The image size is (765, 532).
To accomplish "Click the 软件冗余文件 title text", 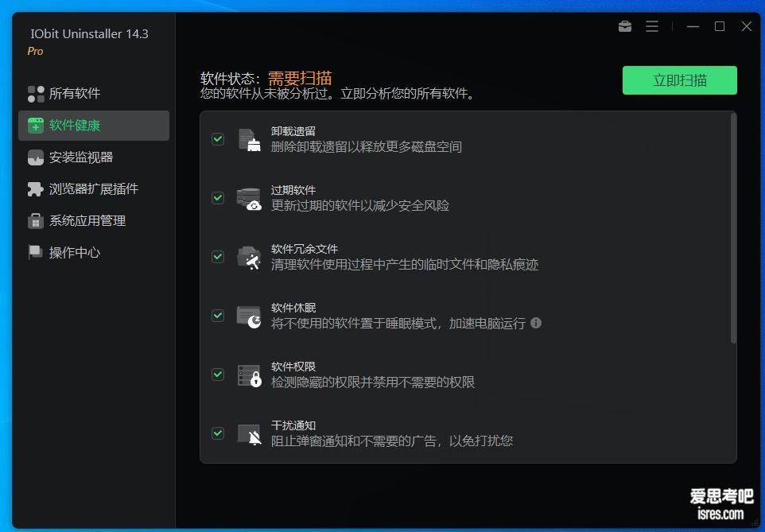I will click(x=305, y=249).
